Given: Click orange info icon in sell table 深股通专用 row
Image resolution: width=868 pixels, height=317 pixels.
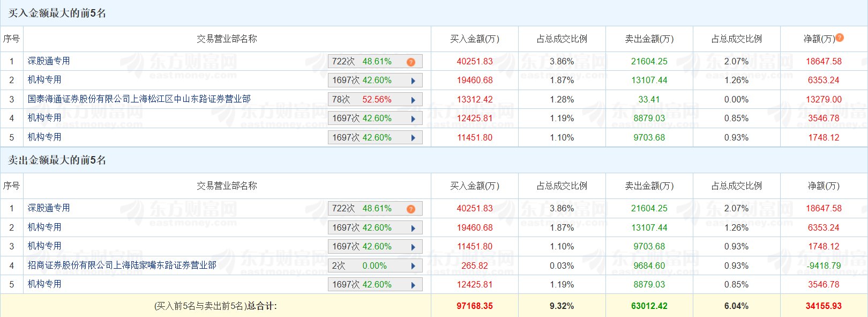Looking at the screenshot, I should [411, 209].
